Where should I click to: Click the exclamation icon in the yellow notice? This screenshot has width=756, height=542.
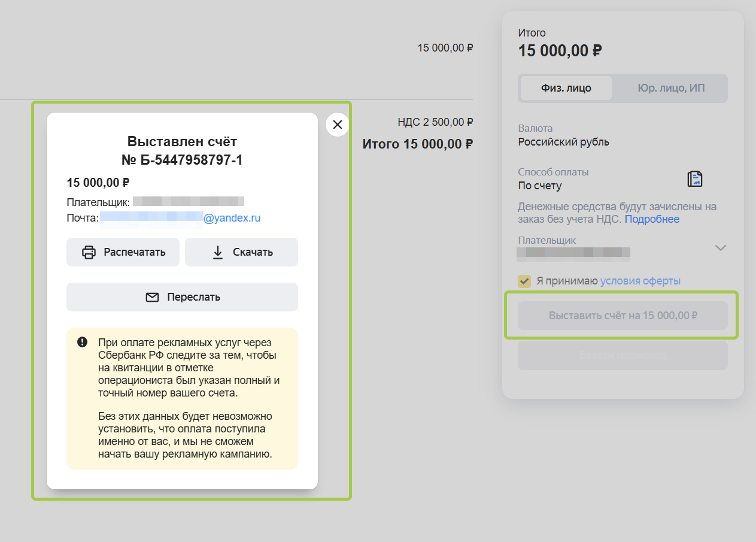[x=83, y=342]
